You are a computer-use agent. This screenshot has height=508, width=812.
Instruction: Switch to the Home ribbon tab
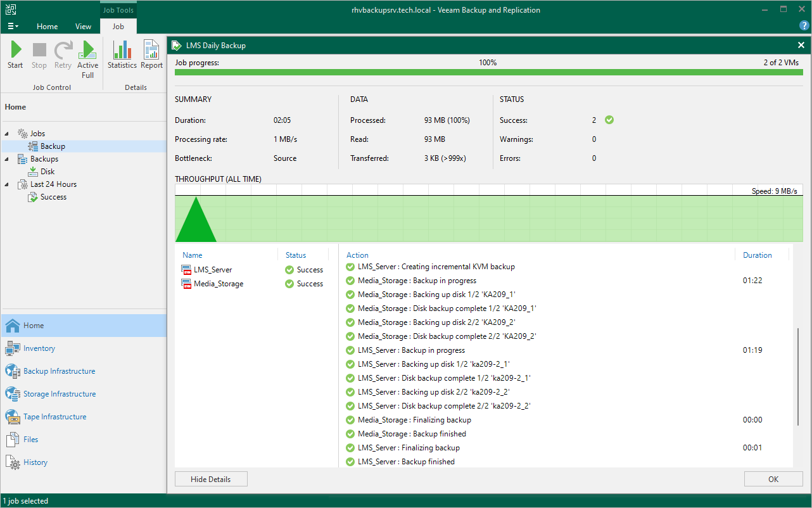pos(48,27)
